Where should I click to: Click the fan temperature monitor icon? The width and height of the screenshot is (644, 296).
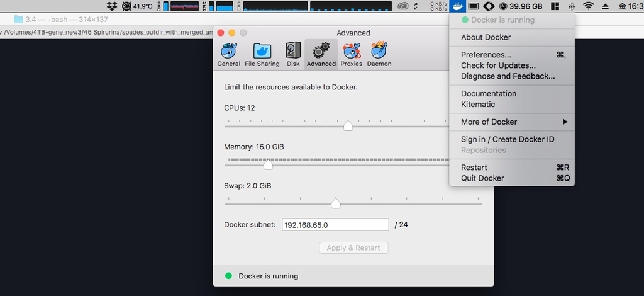tap(126, 6)
